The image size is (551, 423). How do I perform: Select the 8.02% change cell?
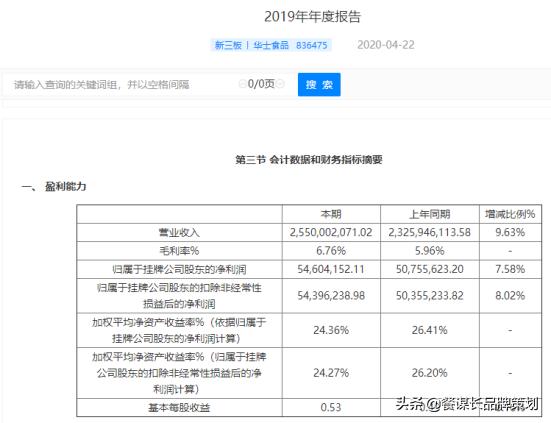point(510,295)
